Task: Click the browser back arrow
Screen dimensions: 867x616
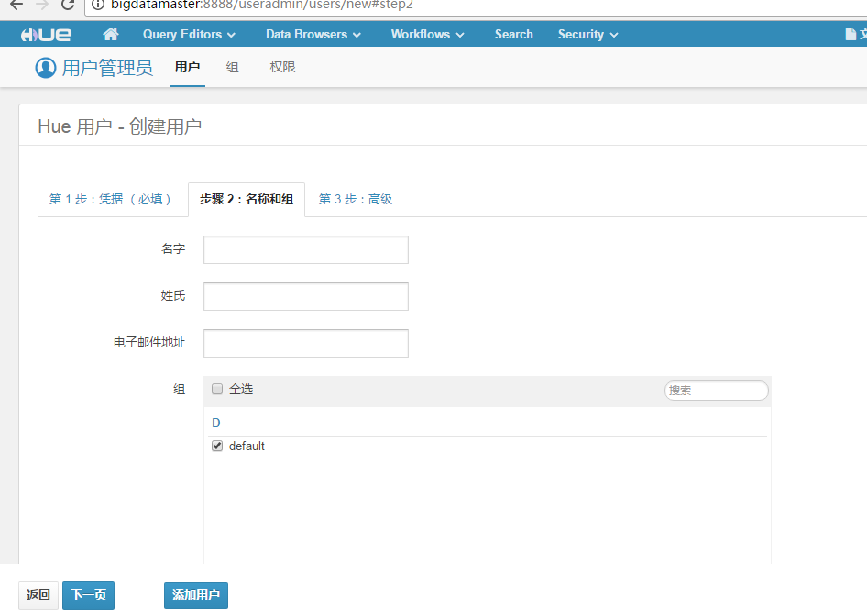Action: pyautogui.click(x=16, y=5)
